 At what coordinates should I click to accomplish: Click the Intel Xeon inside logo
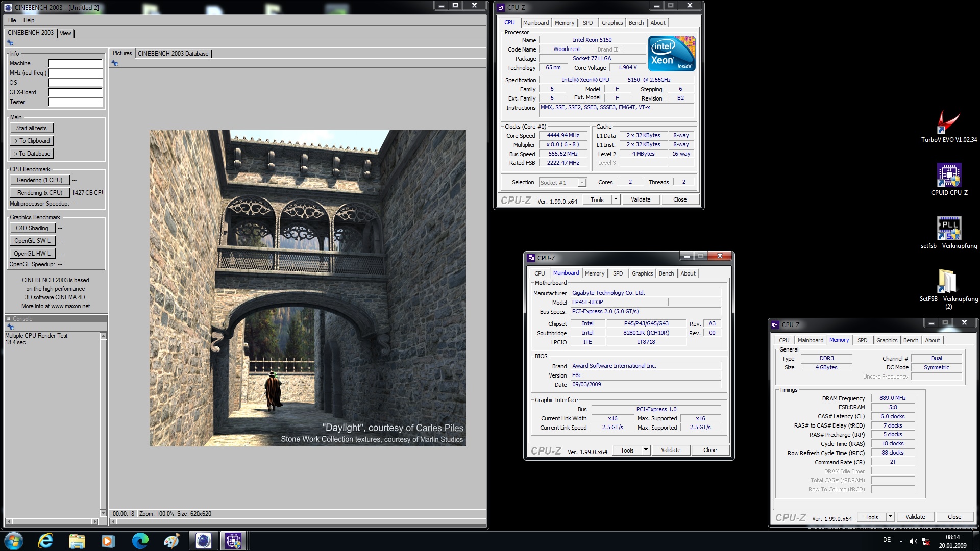[x=672, y=54]
